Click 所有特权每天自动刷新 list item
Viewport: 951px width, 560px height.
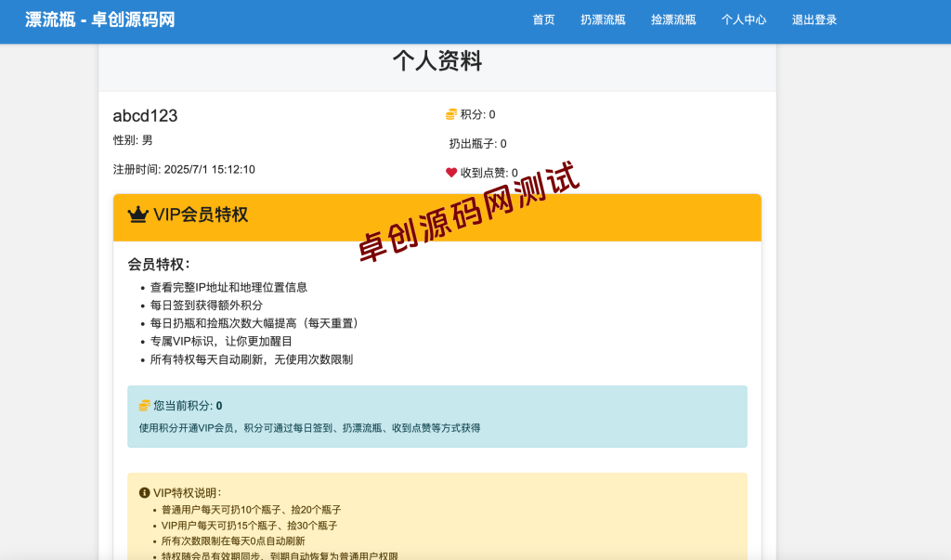pos(251,359)
